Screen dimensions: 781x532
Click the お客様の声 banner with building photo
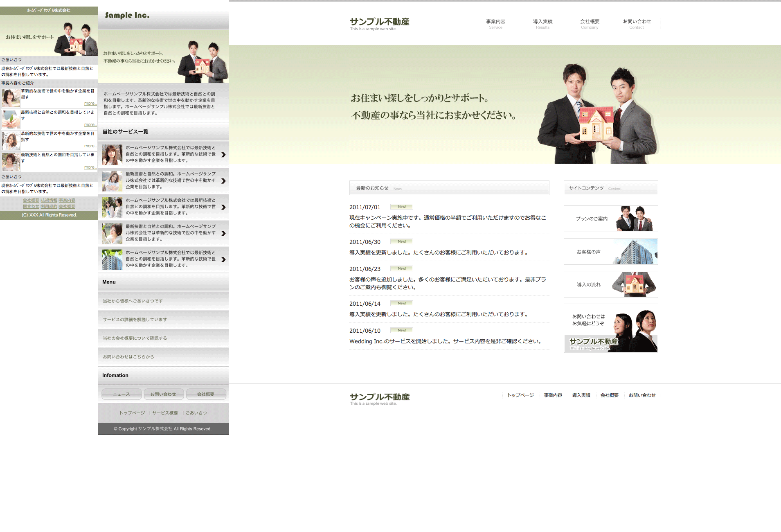(x=611, y=252)
